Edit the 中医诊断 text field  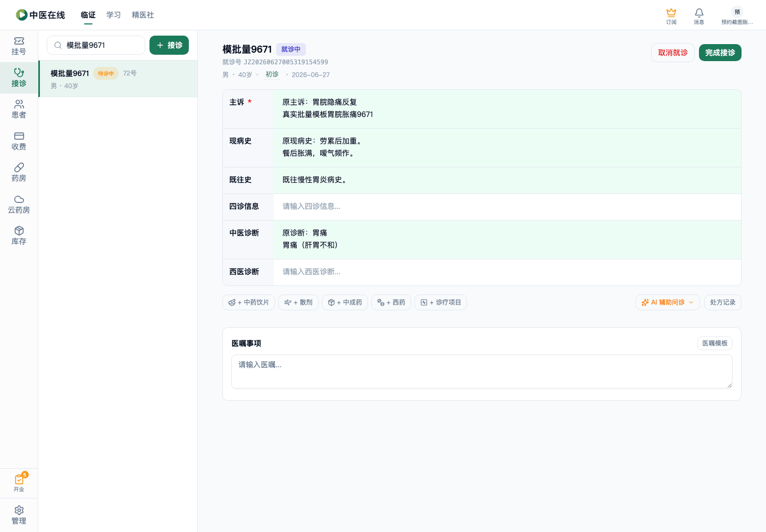[507, 239]
